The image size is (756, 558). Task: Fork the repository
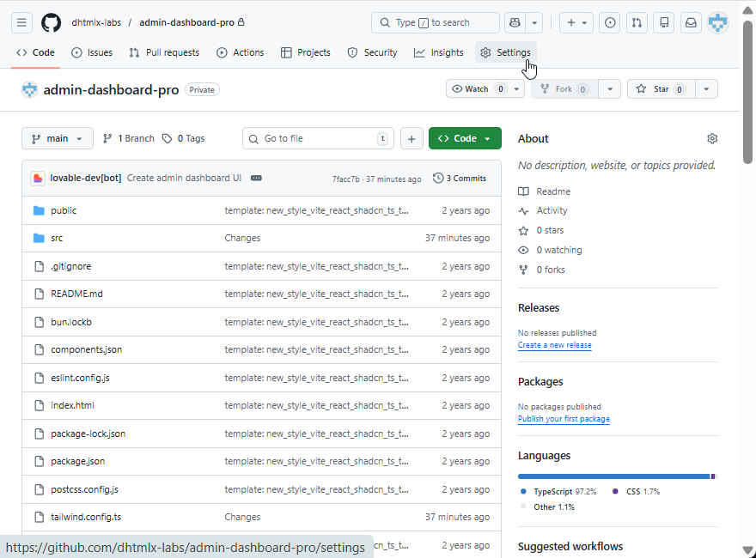[563, 88]
